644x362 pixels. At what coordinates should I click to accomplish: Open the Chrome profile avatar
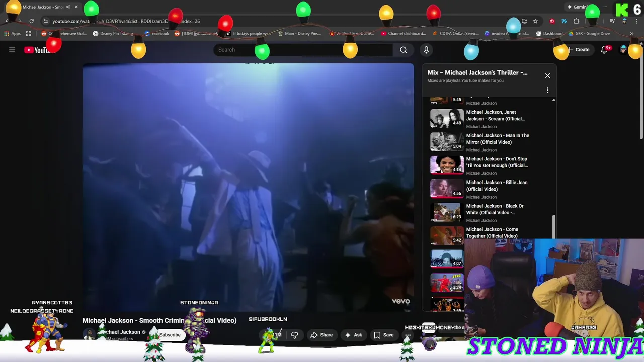click(624, 21)
